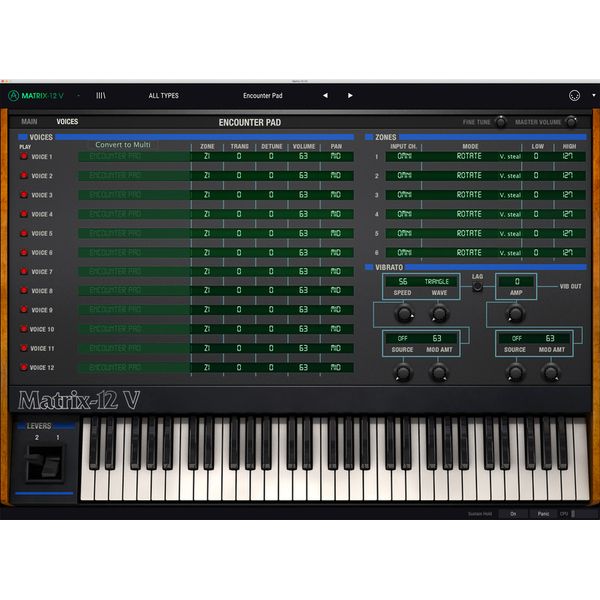Screen dimensions: 600x600
Task: Toggle play LED for Voice 1
Action: coord(24,156)
